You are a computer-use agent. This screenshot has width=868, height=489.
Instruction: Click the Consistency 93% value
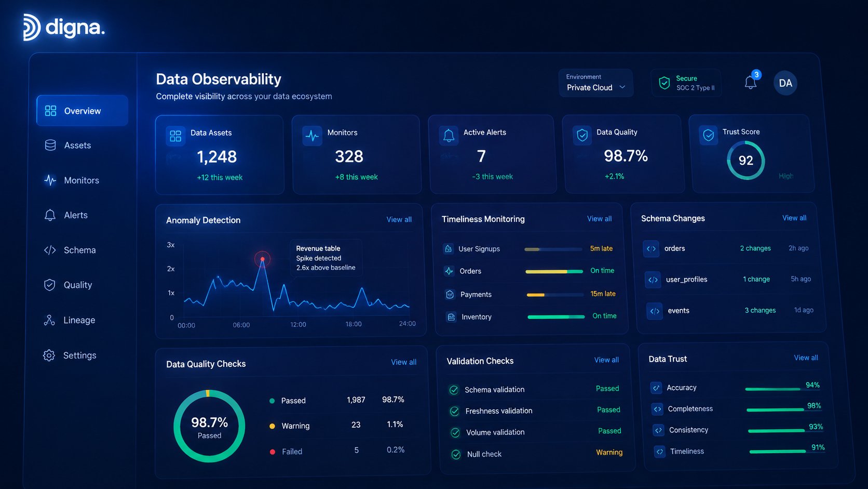pyautogui.click(x=816, y=427)
